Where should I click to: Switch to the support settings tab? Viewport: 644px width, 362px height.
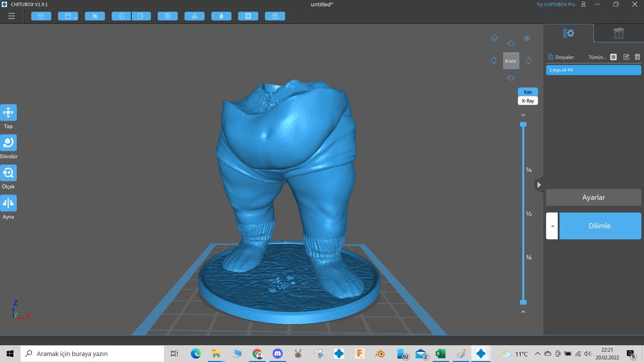pyautogui.click(x=618, y=33)
